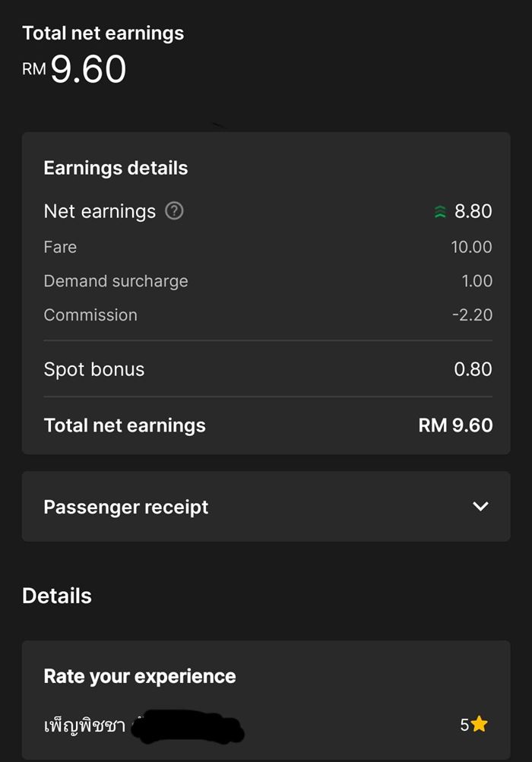Click the Demand surcharge 1.00 amount
Viewport: 532px width, 762px height.
click(x=477, y=281)
